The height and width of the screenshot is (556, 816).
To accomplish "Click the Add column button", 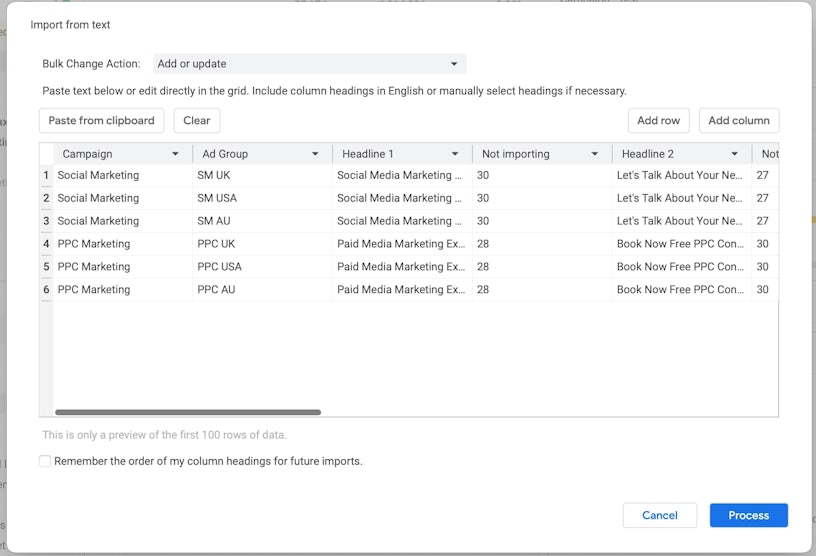I will (x=738, y=120).
